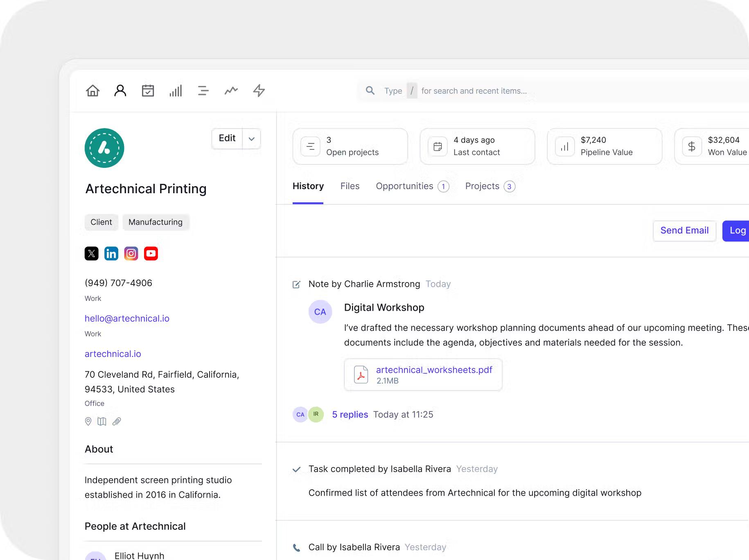Screen dimensions: 749x560
Task: Click the search magnifier icon
Action: [370, 90]
